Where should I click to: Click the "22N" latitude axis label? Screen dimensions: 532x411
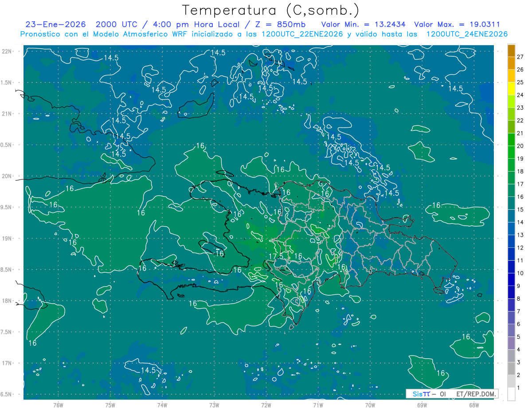pyautogui.click(x=8, y=51)
